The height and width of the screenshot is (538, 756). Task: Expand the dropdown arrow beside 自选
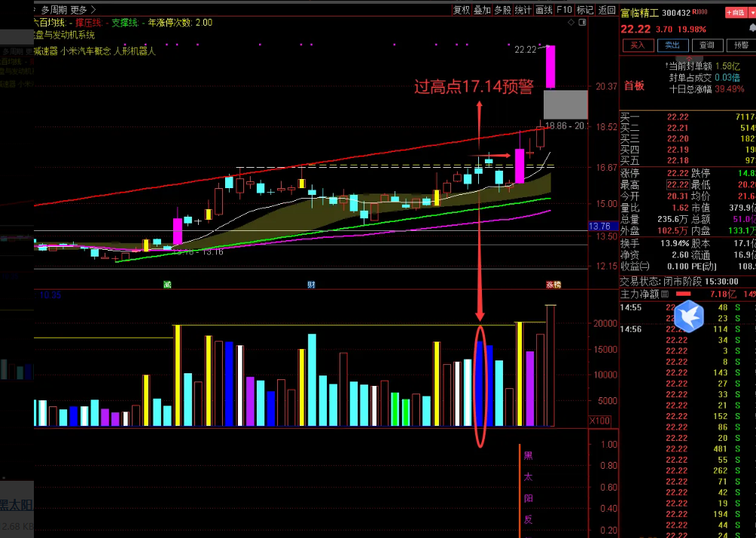click(x=750, y=13)
